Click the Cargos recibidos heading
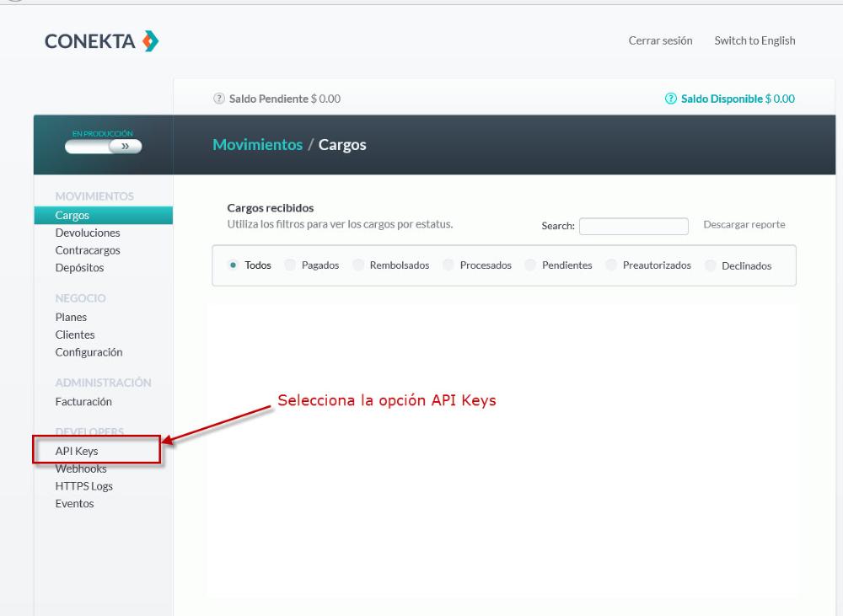The height and width of the screenshot is (616, 843). click(x=271, y=208)
